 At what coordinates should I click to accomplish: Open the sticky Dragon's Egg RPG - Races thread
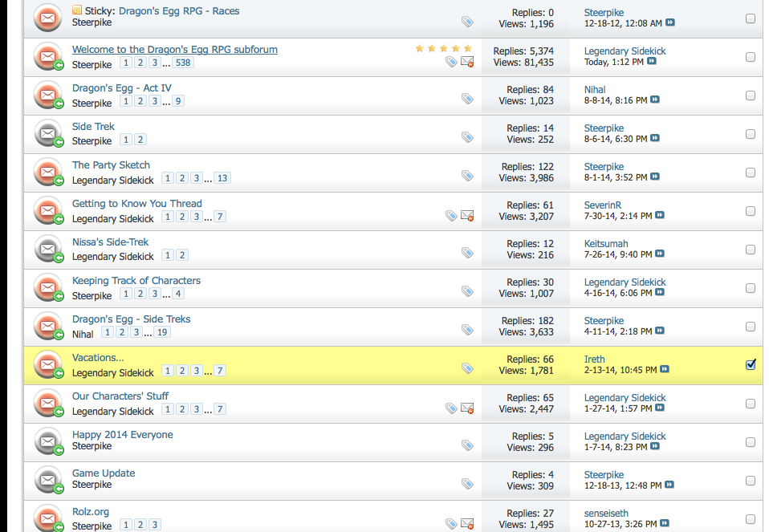pos(178,11)
